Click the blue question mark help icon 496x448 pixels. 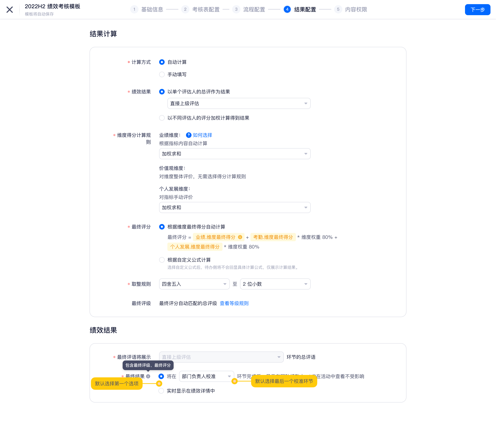click(x=188, y=135)
